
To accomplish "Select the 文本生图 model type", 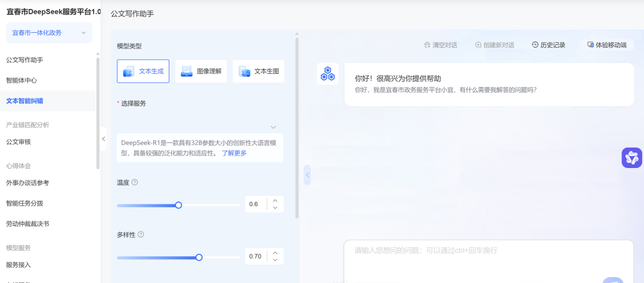I will click(x=258, y=71).
